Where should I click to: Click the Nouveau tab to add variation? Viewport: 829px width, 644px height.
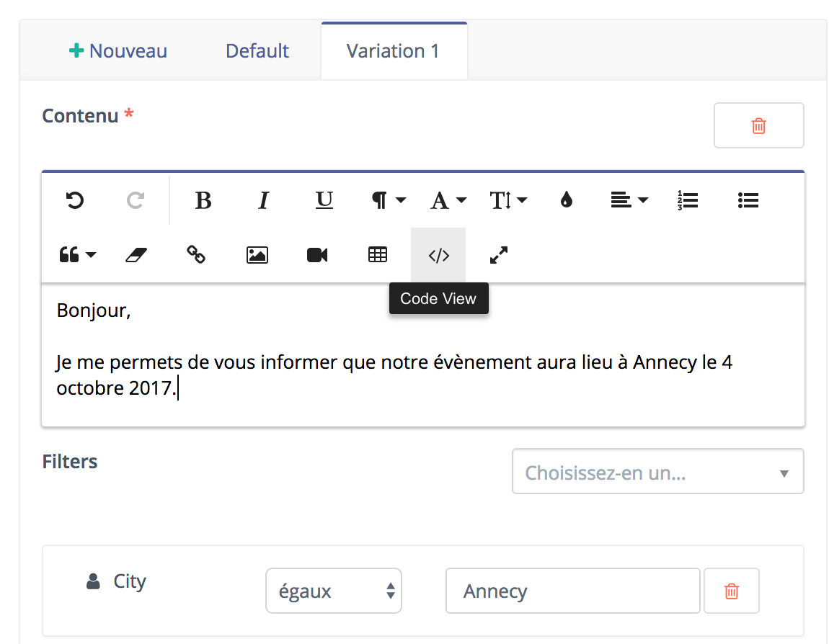click(118, 51)
